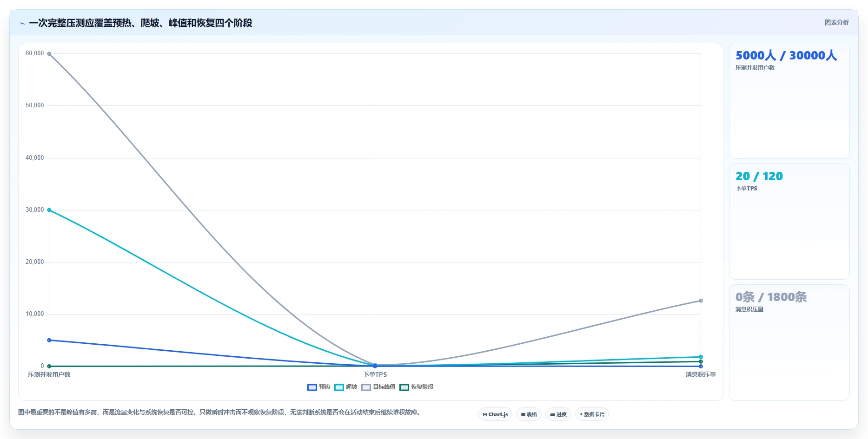Viewport: 868px width, 439px height.
Task: Click the 10,000 y-axis label
Action: [x=35, y=314]
